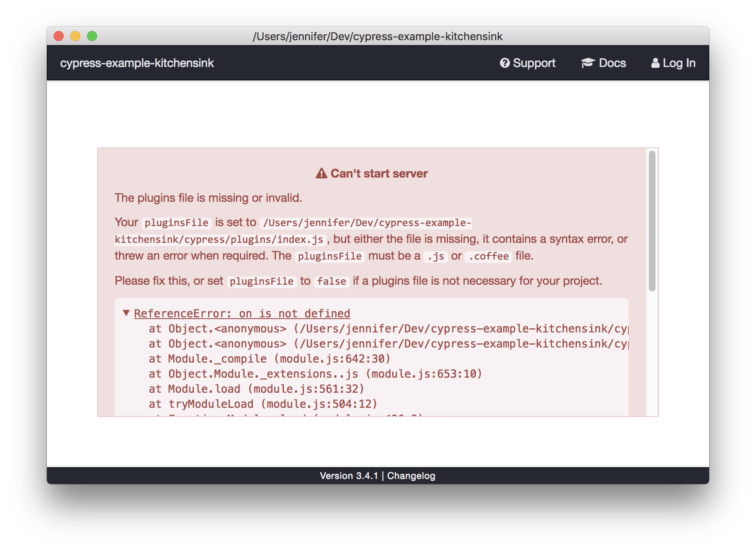Click the warning triangle icon
This screenshot has width=756, height=551.
[321, 173]
